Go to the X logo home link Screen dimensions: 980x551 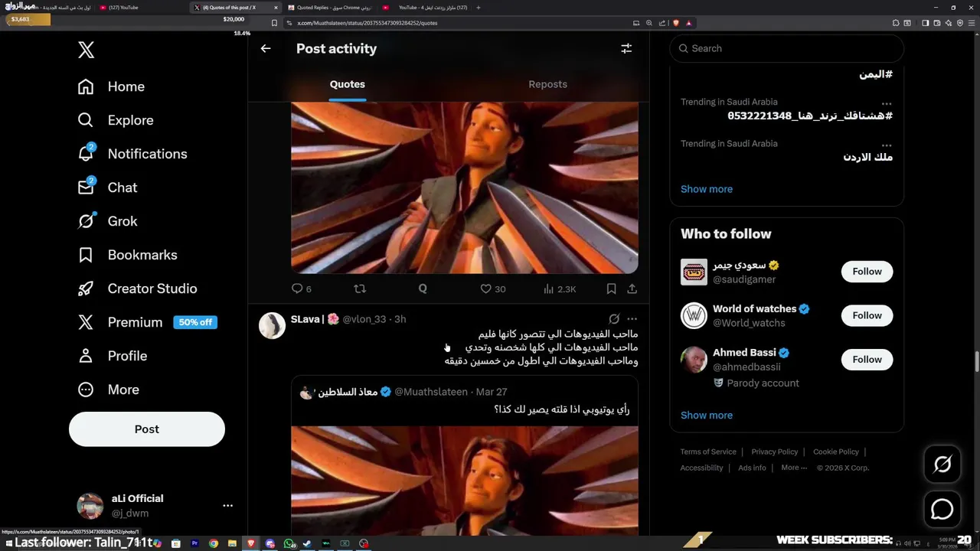point(86,51)
